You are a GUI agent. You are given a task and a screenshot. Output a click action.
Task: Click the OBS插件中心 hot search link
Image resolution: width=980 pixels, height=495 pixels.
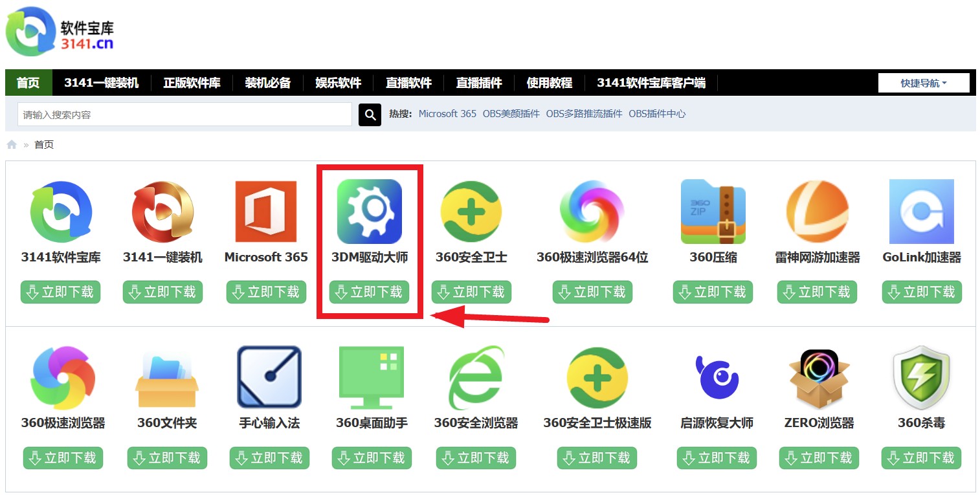[657, 114]
